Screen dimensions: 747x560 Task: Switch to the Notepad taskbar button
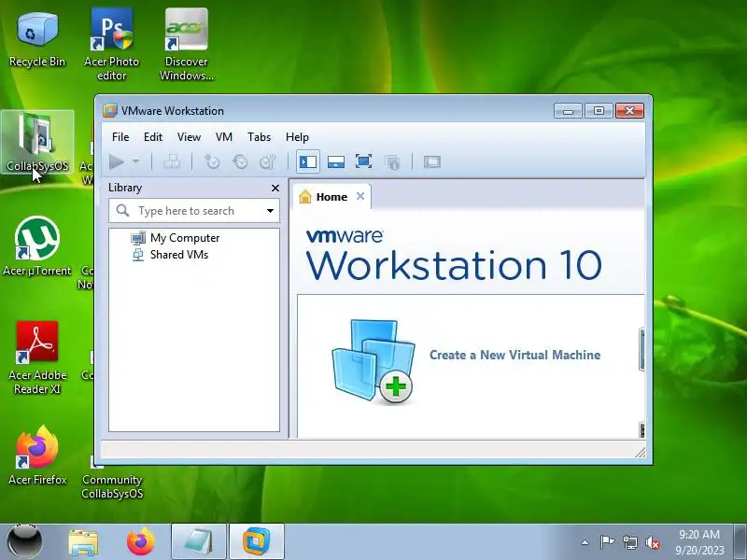pos(199,542)
